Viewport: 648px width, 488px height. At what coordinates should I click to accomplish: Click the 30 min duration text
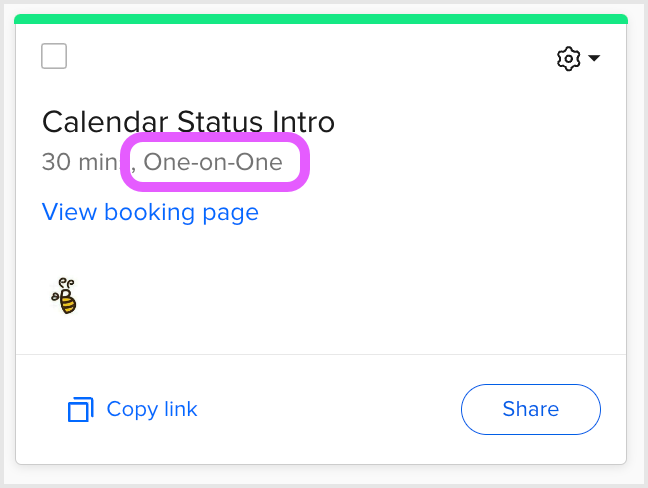point(81,162)
